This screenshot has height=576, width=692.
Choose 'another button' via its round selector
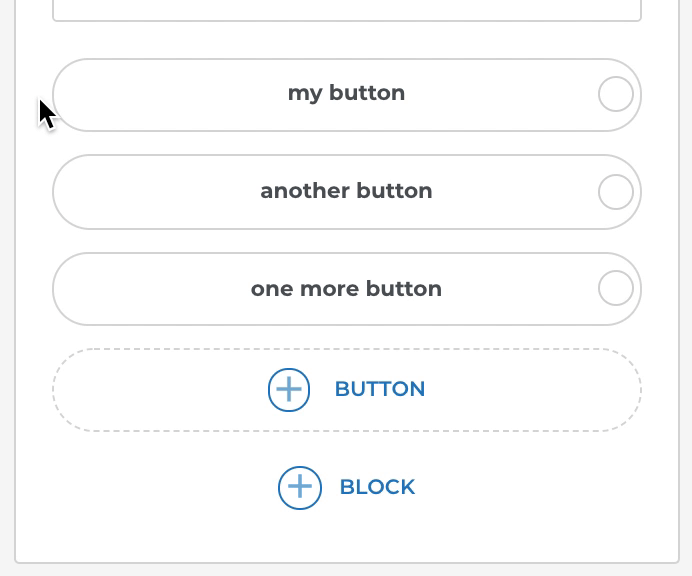(x=615, y=191)
